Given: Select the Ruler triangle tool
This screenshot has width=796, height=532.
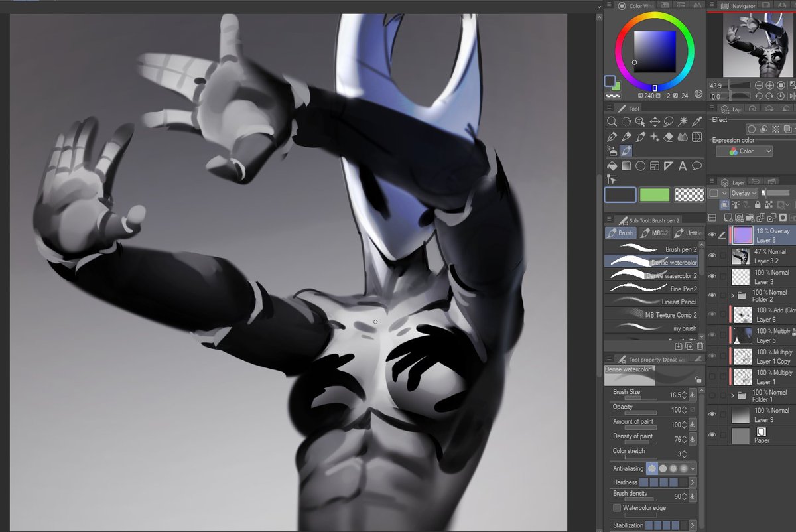Looking at the screenshot, I should 669,166.
